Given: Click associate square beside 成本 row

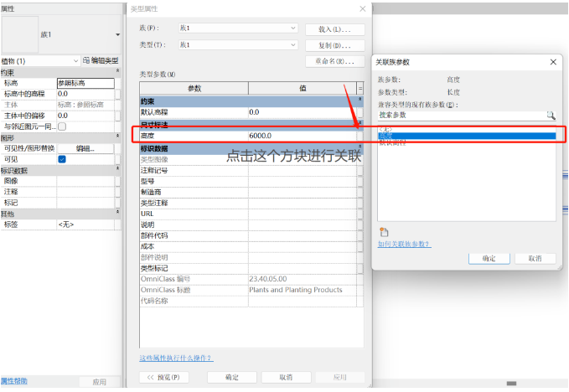Looking at the screenshot, I should click(360, 246).
